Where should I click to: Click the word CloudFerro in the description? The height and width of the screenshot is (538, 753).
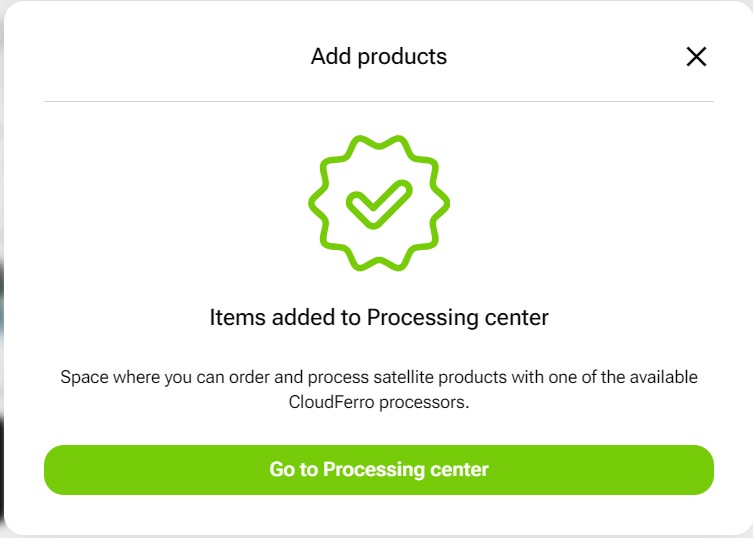point(331,402)
